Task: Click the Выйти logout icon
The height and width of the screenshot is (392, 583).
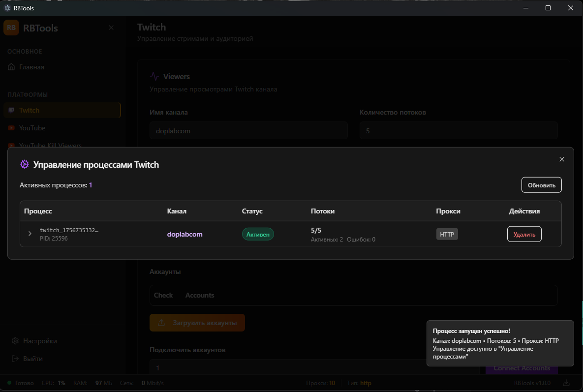Action: (15, 359)
